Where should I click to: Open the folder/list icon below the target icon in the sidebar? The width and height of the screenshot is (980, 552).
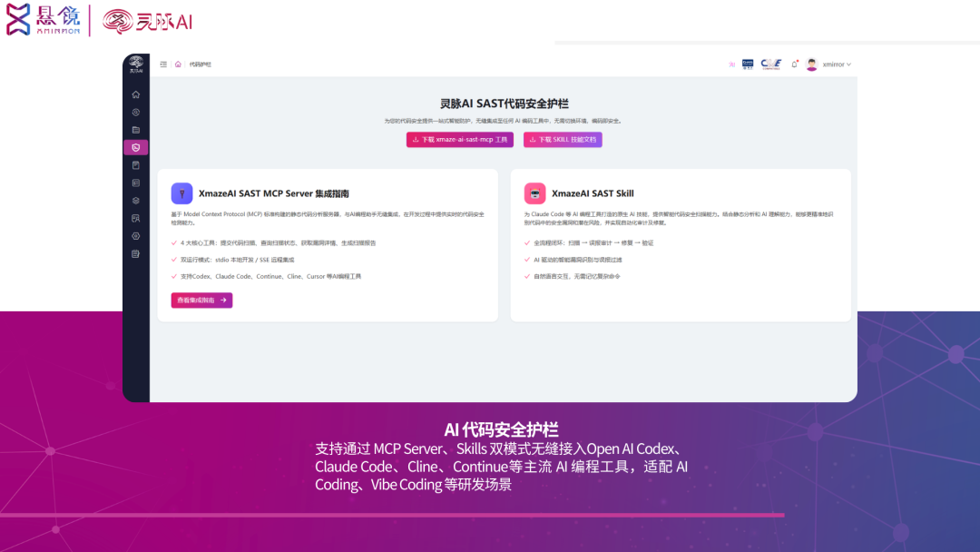tap(135, 130)
